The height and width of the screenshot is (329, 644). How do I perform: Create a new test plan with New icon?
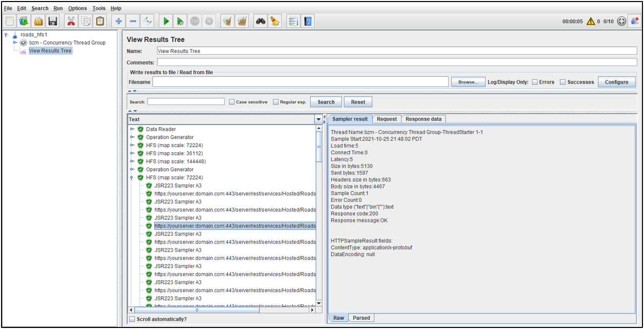pyautogui.click(x=10, y=21)
